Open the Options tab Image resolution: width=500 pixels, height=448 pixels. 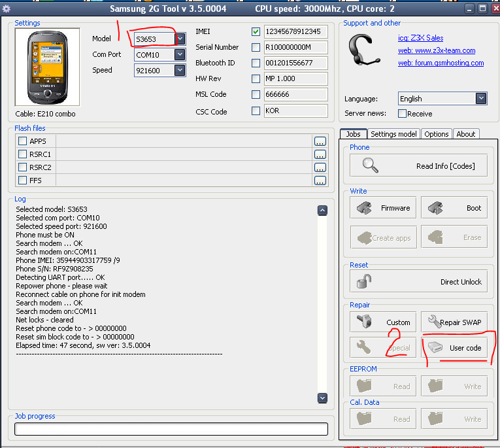(436, 134)
